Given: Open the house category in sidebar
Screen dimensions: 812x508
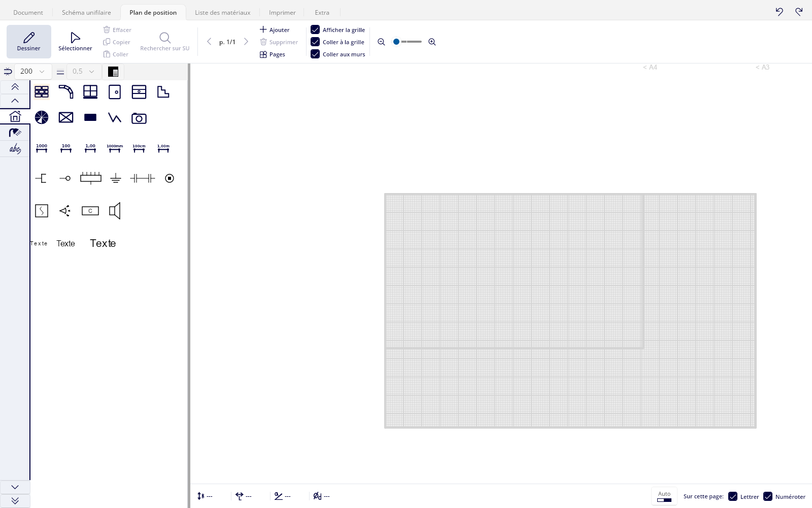Looking at the screenshot, I should coord(15,116).
